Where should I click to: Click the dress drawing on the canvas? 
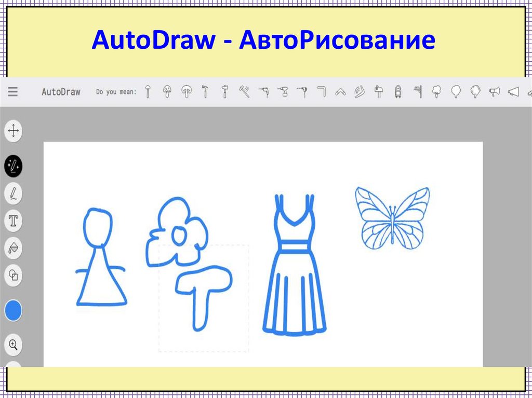pyautogui.click(x=295, y=265)
